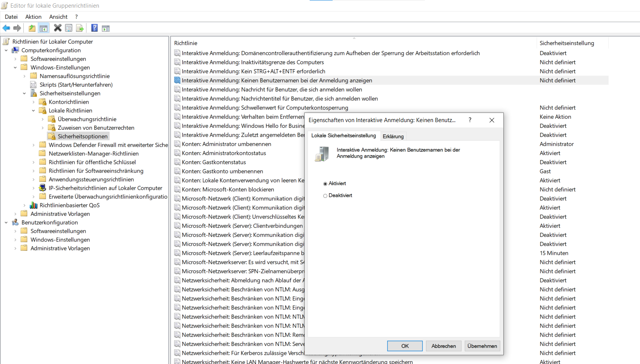Click the blue Help question mark icon
Image resolution: width=640 pixels, height=364 pixels.
click(x=94, y=28)
